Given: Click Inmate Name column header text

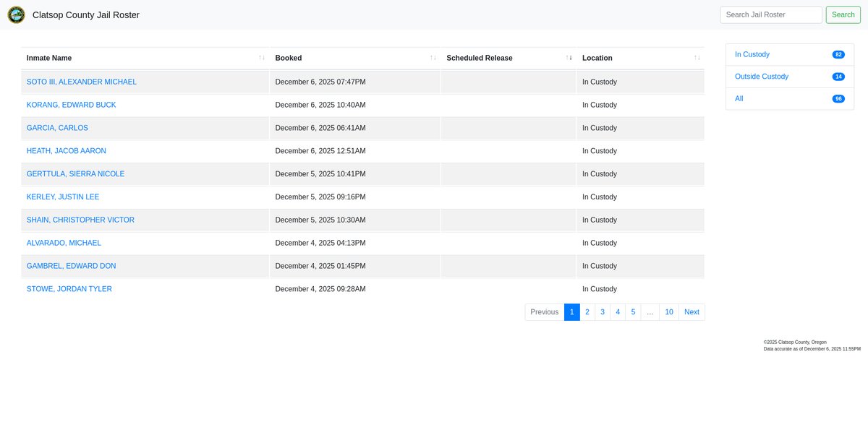Looking at the screenshot, I should [x=49, y=58].
